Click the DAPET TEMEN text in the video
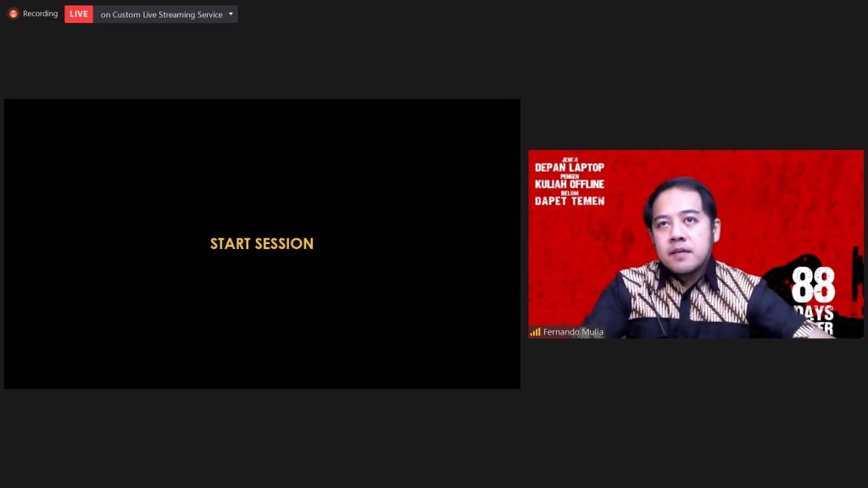Viewport: 868px width, 488px height. [x=569, y=201]
